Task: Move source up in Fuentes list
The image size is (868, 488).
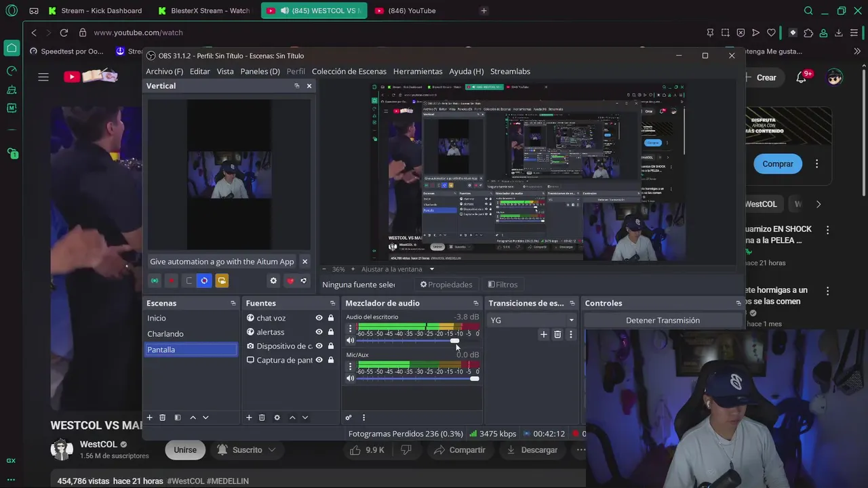Action: [x=292, y=418]
